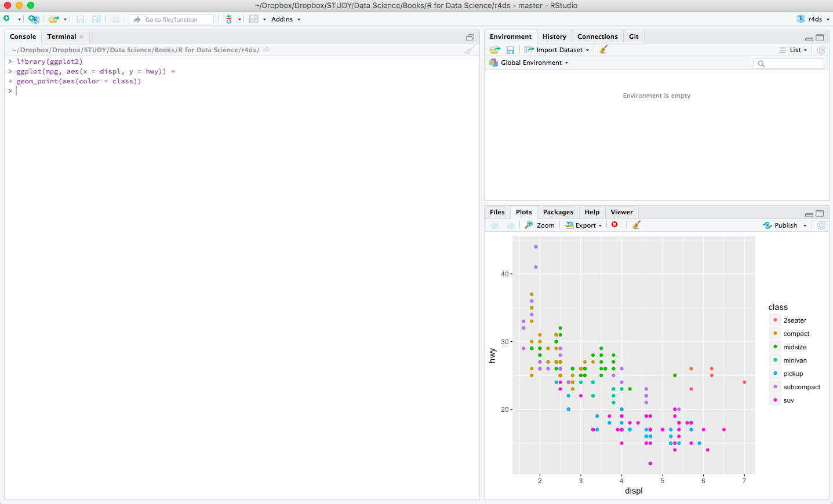Clear the console with broom icon
This screenshot has height=504, width=833.
469,49
